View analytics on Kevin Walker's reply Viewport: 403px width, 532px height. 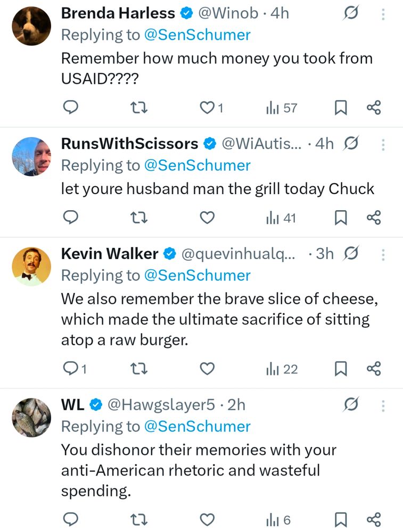pyautogui.click(x=276, y=369)
